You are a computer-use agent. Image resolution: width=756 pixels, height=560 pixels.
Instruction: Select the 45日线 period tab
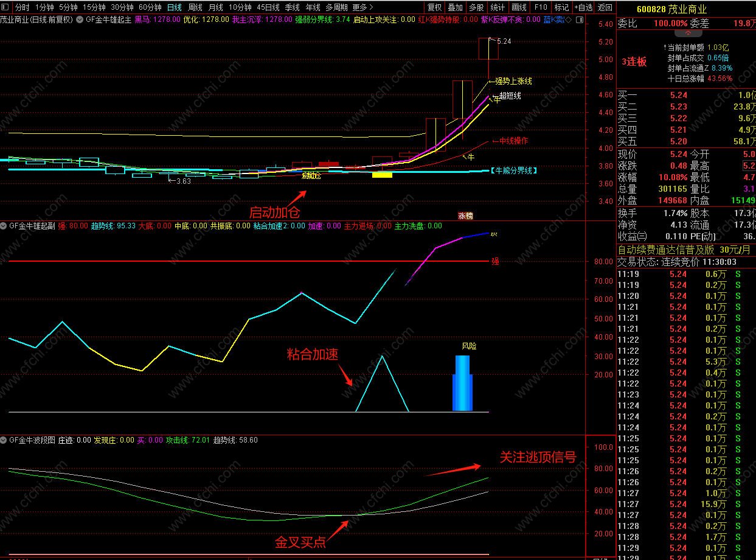268,7
